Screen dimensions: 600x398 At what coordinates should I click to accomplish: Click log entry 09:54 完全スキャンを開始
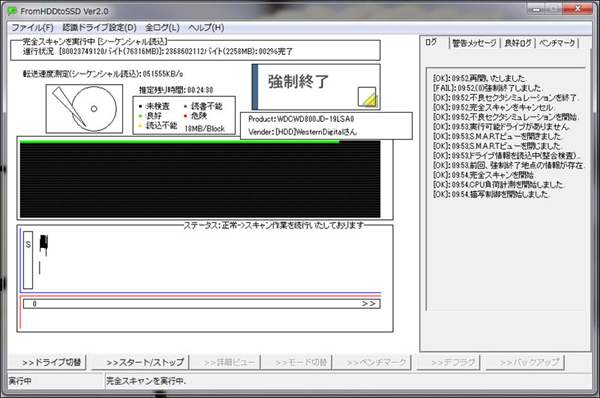(485, 175)
